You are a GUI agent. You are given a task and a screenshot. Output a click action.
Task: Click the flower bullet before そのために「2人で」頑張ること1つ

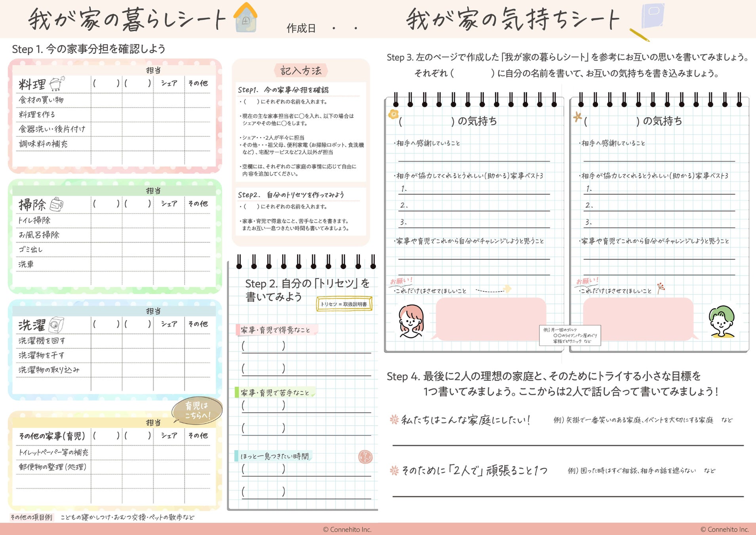pyautogui.click(x=394, y=470)
